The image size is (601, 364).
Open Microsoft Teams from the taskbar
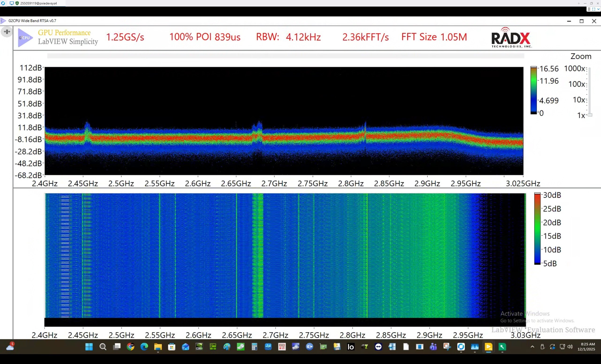point(433,347)
